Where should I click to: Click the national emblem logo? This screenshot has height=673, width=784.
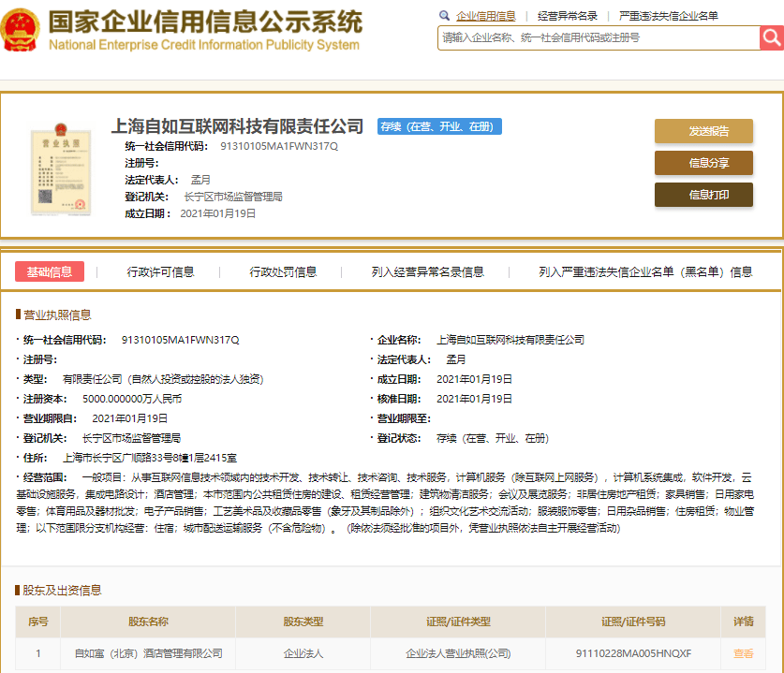click(20, 30)
